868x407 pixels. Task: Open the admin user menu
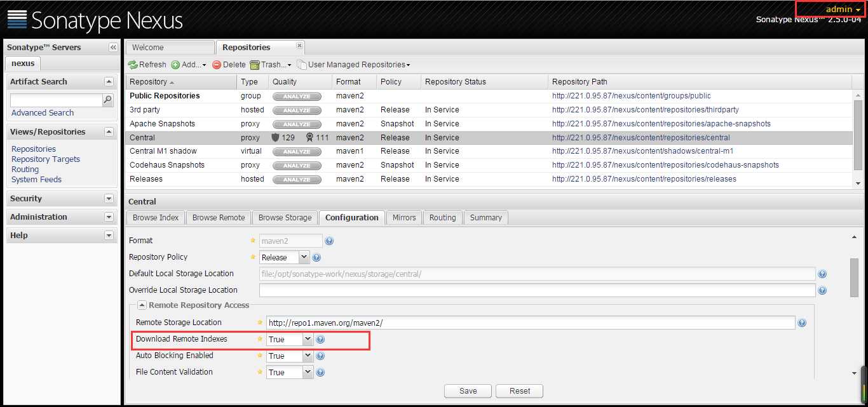point(843,9)
